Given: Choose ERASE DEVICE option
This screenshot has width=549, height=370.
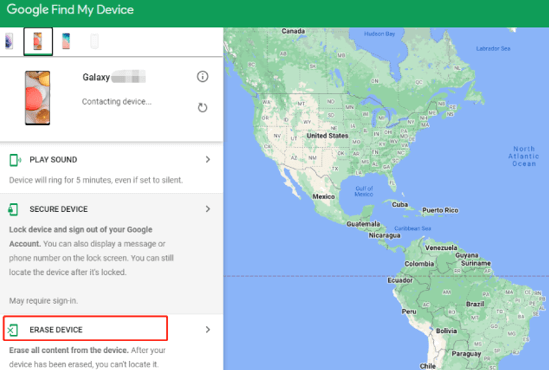Looking at the screenshot, I should 56,330.
